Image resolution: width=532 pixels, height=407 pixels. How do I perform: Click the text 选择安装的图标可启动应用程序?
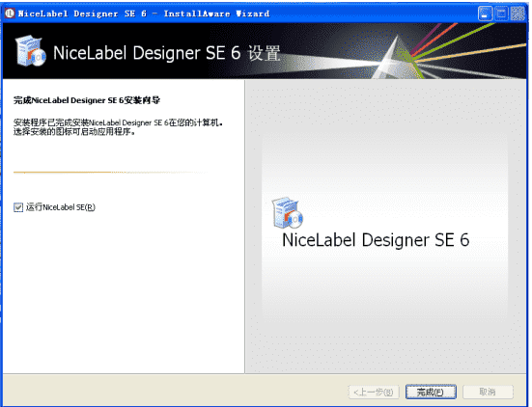[x=73, y=132]
